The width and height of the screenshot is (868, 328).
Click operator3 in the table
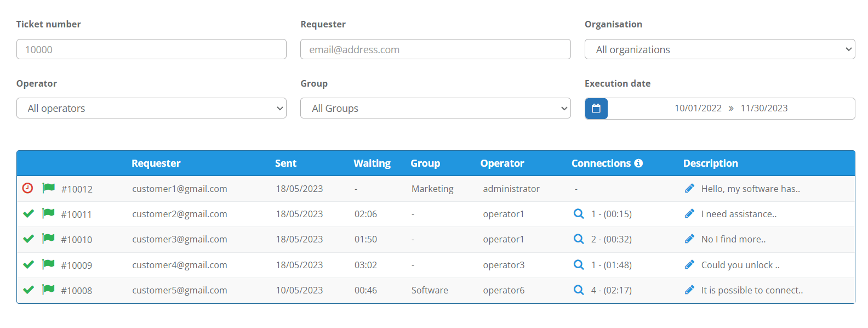click(x=504, y=265)
